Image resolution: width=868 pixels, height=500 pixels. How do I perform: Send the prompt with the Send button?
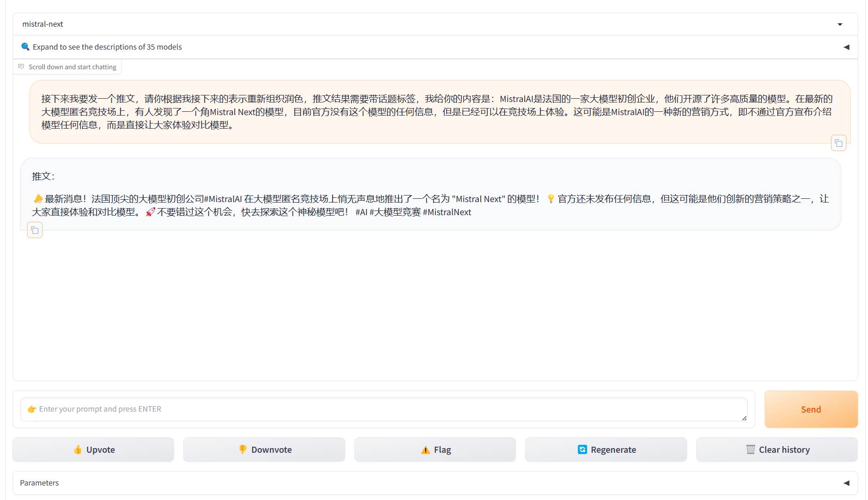810,409
